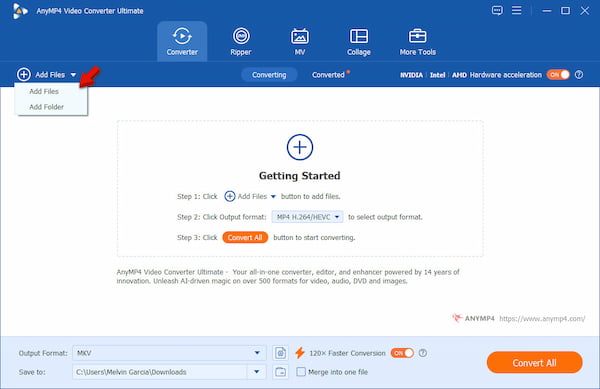Enable Merge into one file checkbox

coord(301,372)
